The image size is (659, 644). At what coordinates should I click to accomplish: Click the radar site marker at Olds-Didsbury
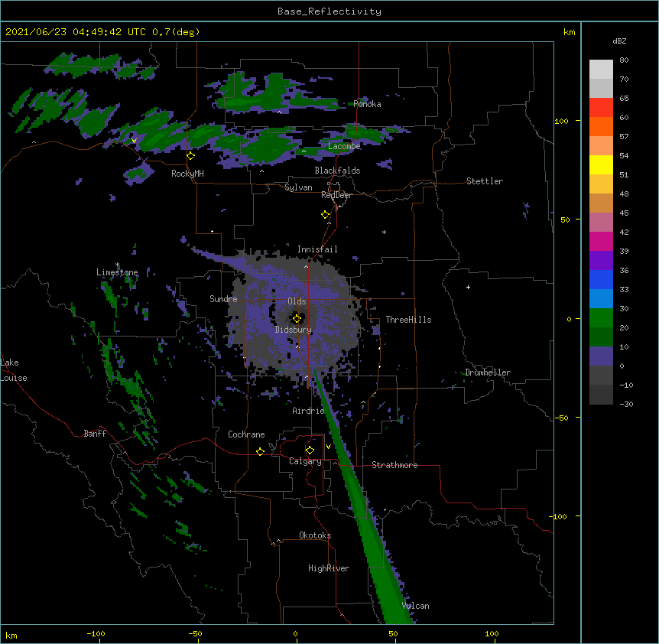pyautogui.click(x=297, y=318)
